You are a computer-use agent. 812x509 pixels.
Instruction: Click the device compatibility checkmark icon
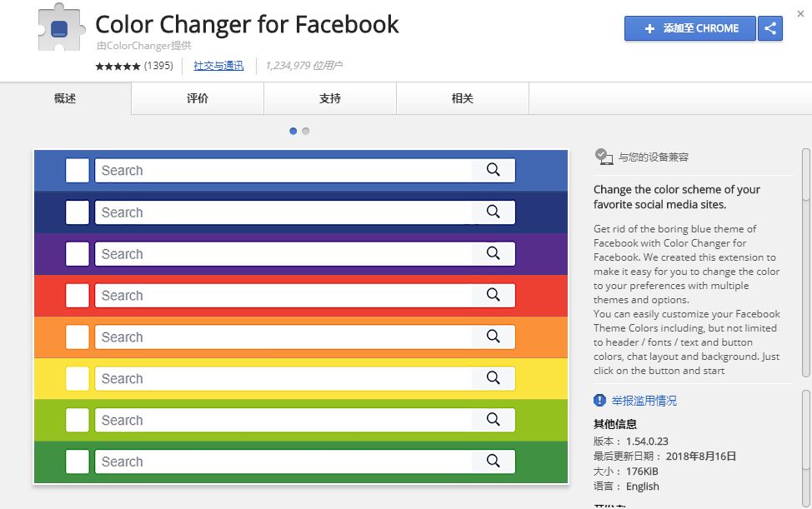point(604,157)
